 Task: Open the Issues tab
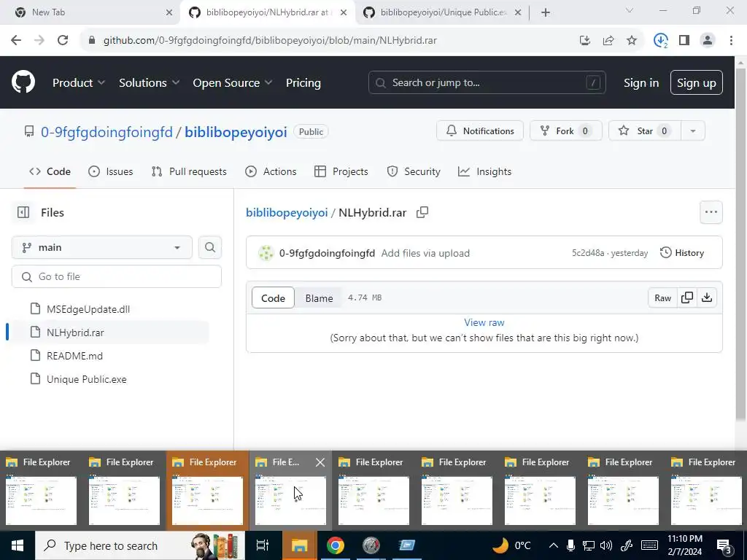pos(111,171)
